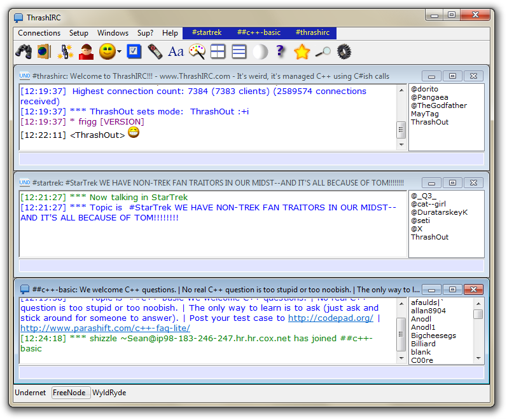Click the horizontal stacked windows icon

click(x=239, y=51)
